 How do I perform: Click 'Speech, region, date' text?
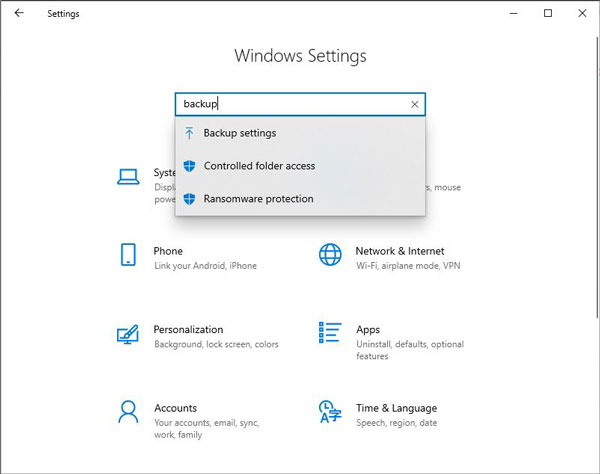click(x=396, y=423)
